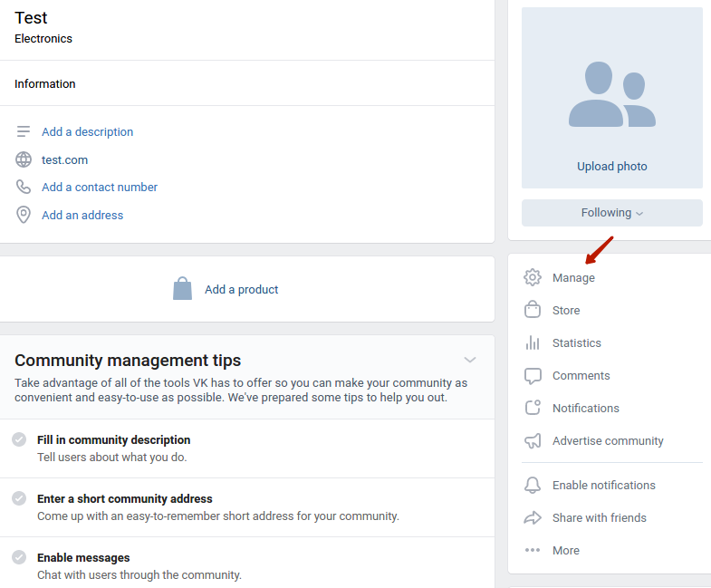Open the Following dropdown button
The width and height of the screenshot is (711, 588).
pyautogui.click(x=611, y=213)
